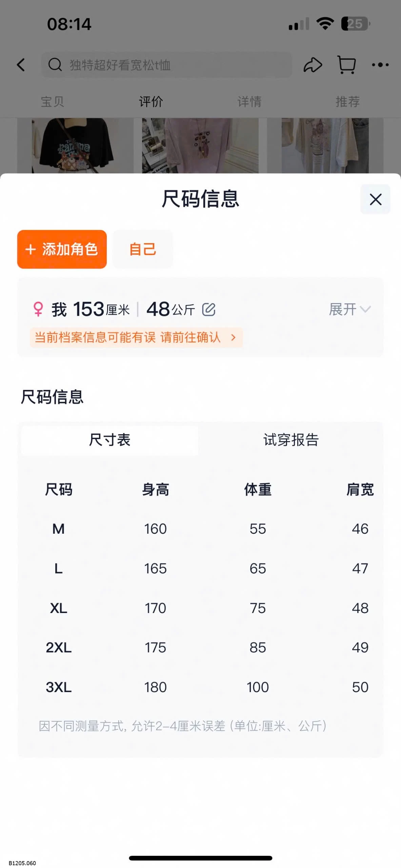Open the share arrow icon
The width and height of the screenshot is (401, 868).
point(313,65)
